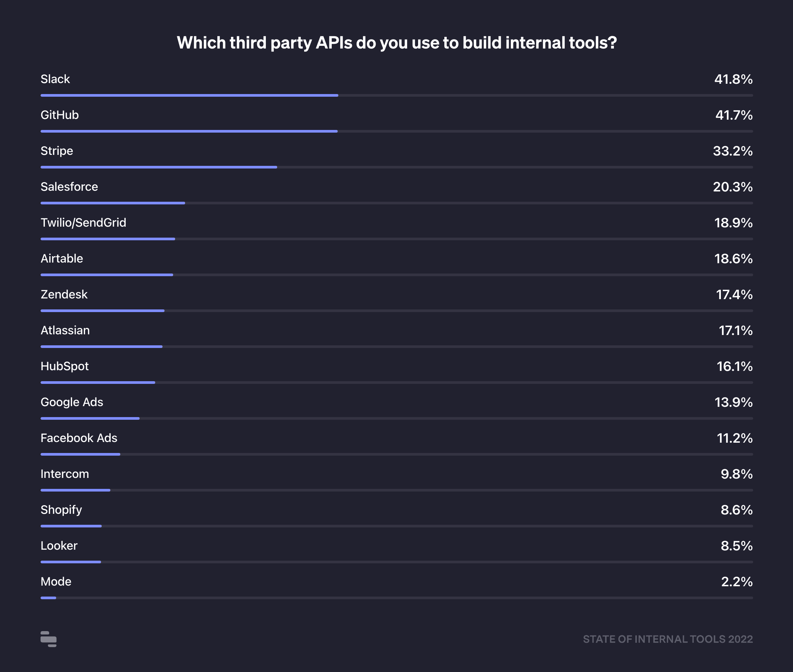The image size is (793, 672).
Task: Select the Slack label
Action: tap(55, 79)
